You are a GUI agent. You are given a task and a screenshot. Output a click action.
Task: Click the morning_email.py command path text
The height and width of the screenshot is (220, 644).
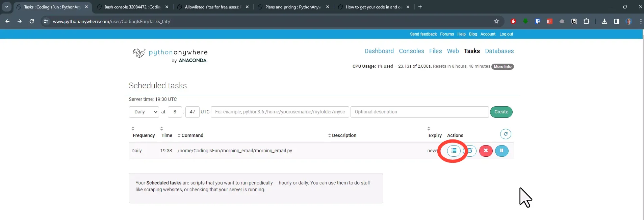click(x=235, y=151)
